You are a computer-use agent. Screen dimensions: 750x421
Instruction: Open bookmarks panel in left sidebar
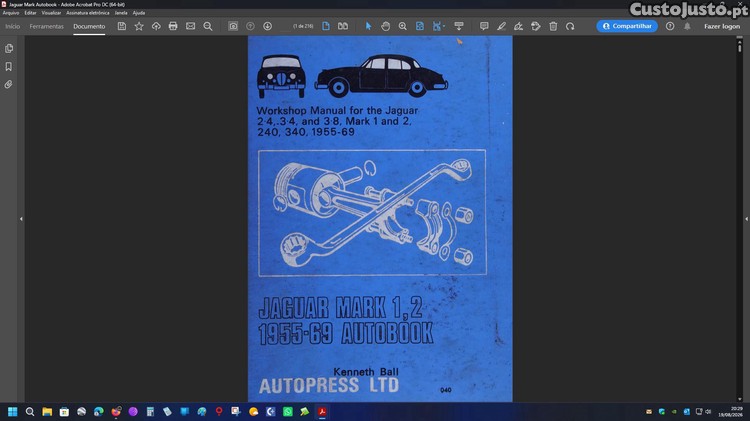coord(9,66)
